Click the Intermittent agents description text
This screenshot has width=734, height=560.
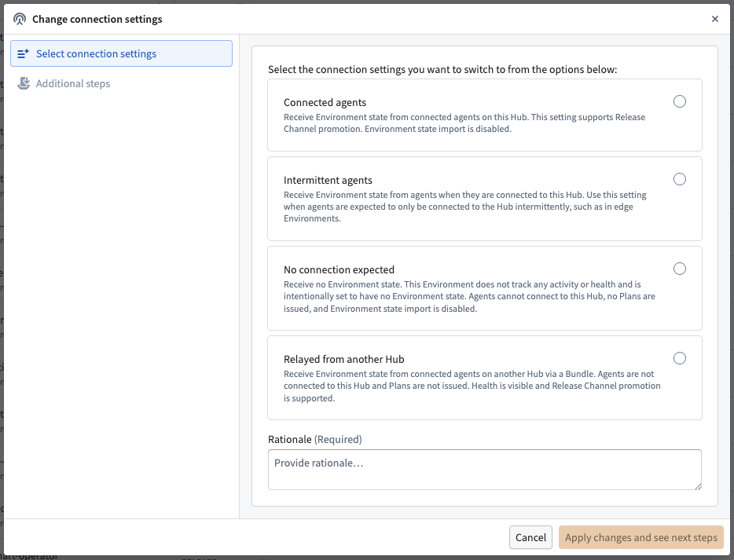[x=464, y=207]
